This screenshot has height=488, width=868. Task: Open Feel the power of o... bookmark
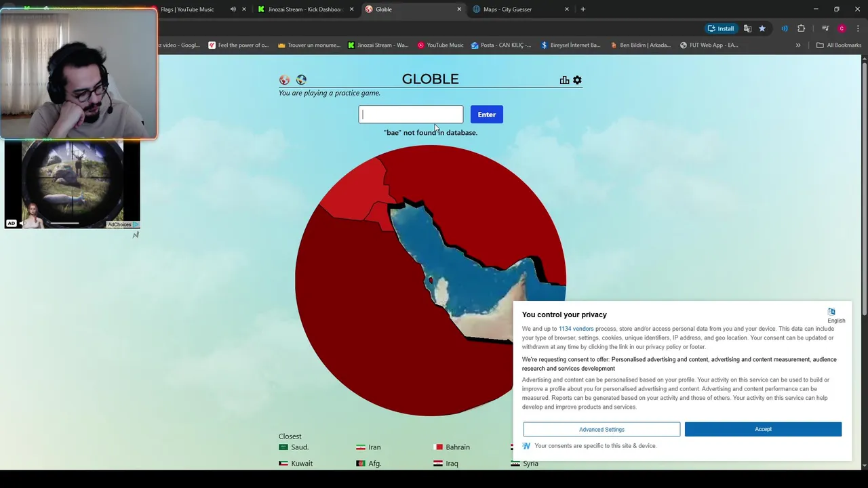(239, 45)
